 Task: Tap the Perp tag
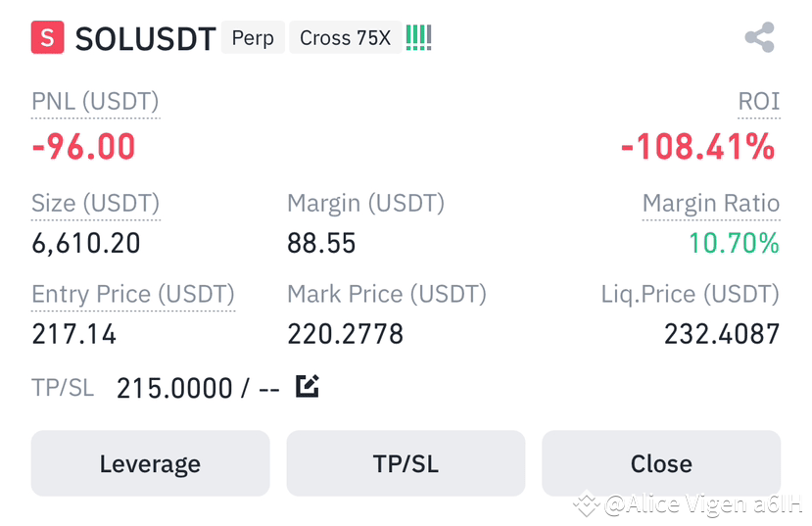click(x=253, y=38)
